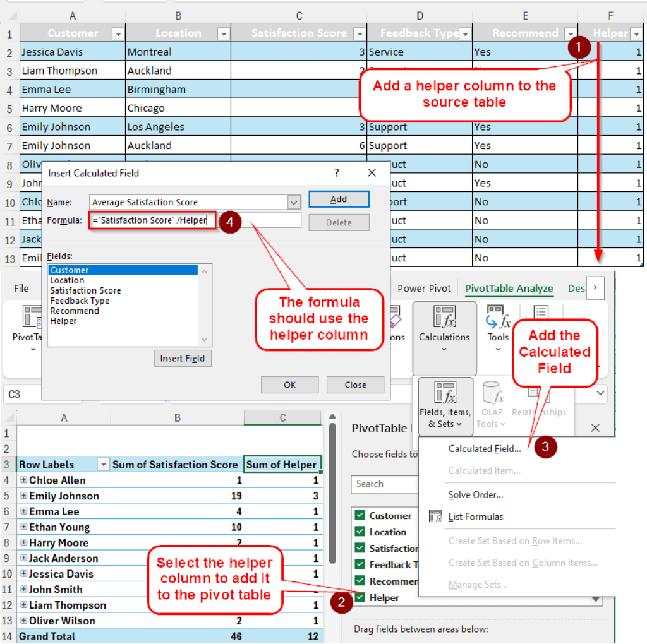This screenshot has width=647, height=644.
Task: Click the Tools icon in the ribbon
Action: tap(498, 322)
